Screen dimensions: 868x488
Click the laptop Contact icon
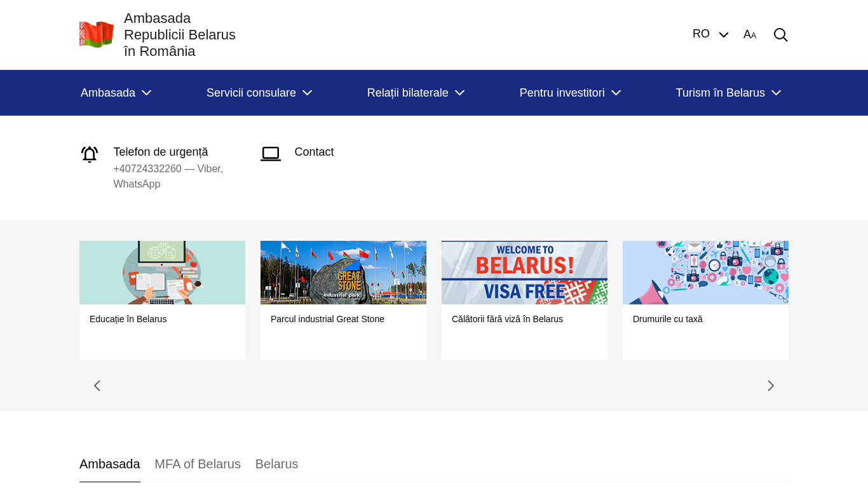click(271, 154)
